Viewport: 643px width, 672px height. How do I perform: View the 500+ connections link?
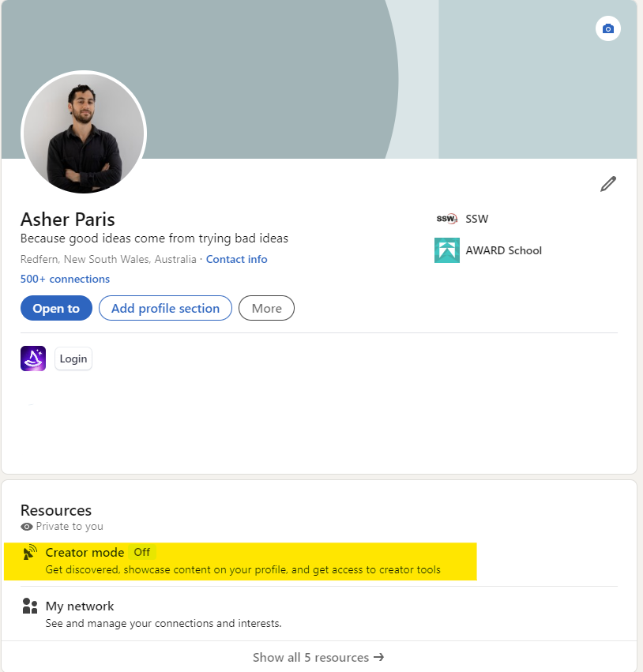pos(65,279)
